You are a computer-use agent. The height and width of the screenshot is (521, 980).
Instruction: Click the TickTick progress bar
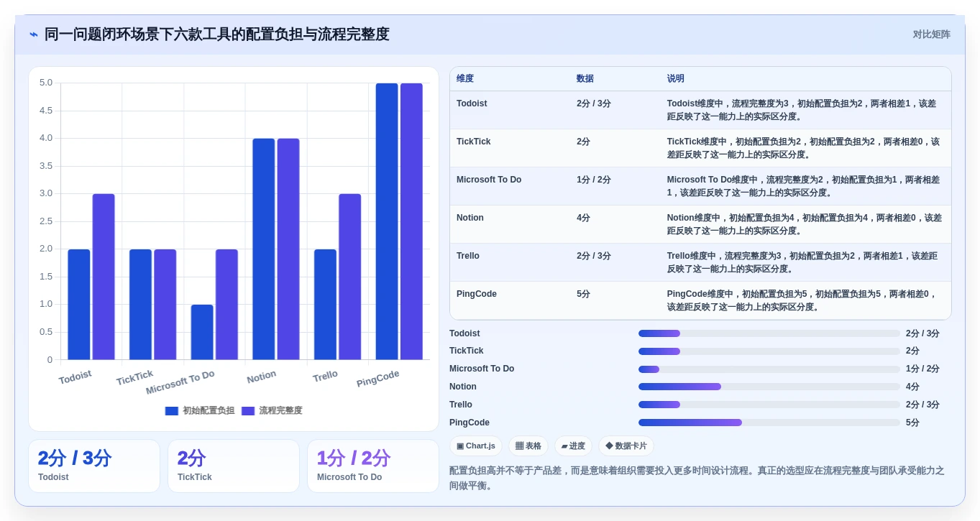(769, 351)
